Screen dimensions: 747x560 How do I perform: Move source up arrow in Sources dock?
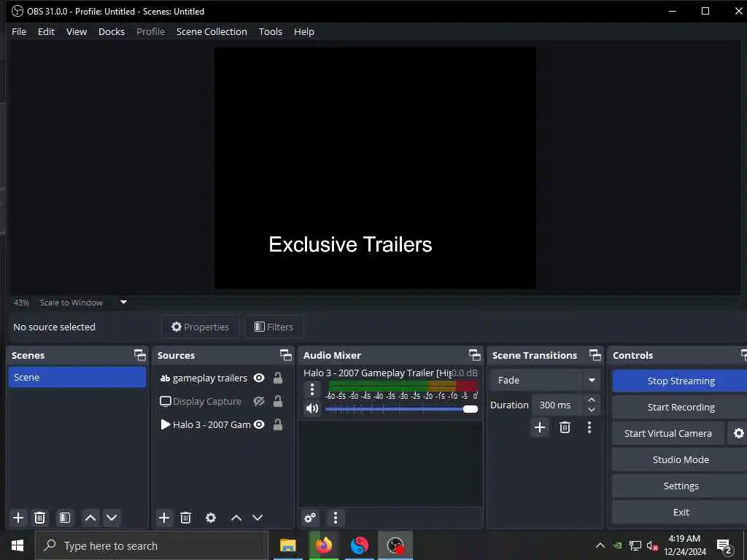[236, 518]
